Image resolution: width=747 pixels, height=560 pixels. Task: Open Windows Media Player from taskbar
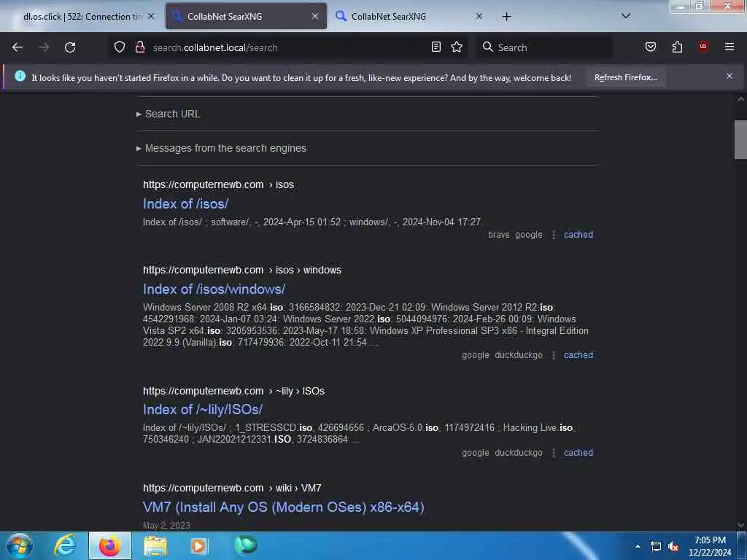[199, 545]
